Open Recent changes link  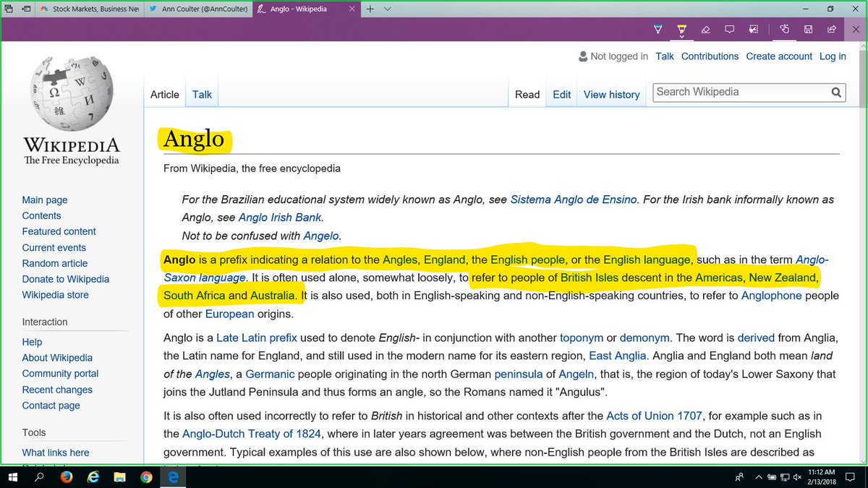pos(57,390)
